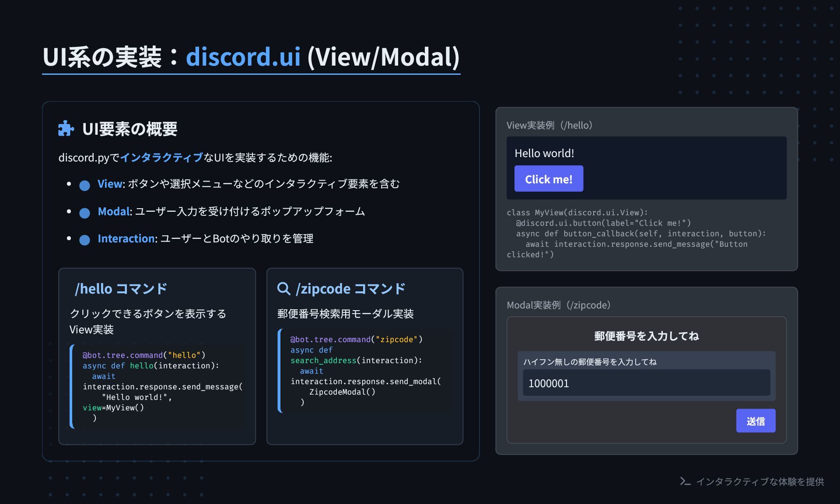Click the /zipcode コマンド card heading
Viewport: 840px width, 504px height.
coord(350,289)
